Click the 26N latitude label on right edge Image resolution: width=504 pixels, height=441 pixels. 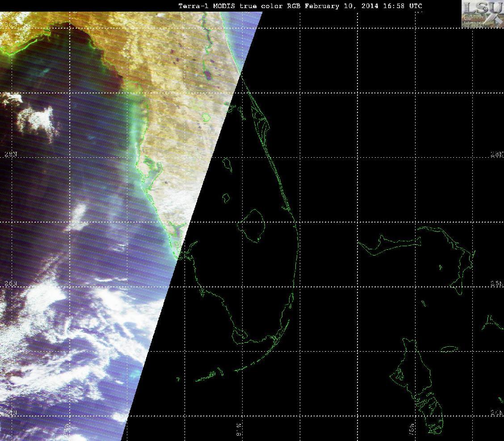pyautogui.click(x=496, y=283)
